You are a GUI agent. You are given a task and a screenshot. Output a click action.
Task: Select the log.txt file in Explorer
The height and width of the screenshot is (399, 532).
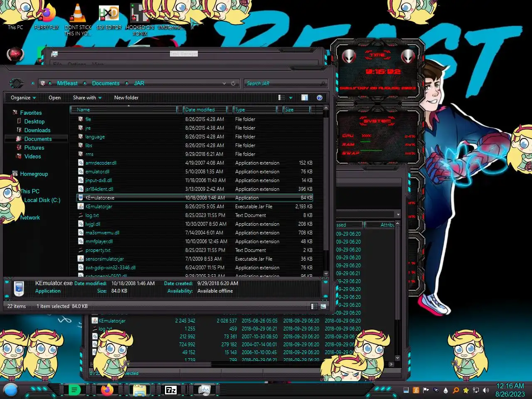[195, 215]
